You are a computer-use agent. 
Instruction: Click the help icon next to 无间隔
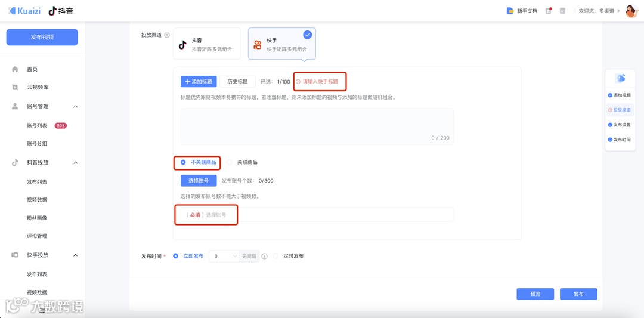(x=265, y=256)
